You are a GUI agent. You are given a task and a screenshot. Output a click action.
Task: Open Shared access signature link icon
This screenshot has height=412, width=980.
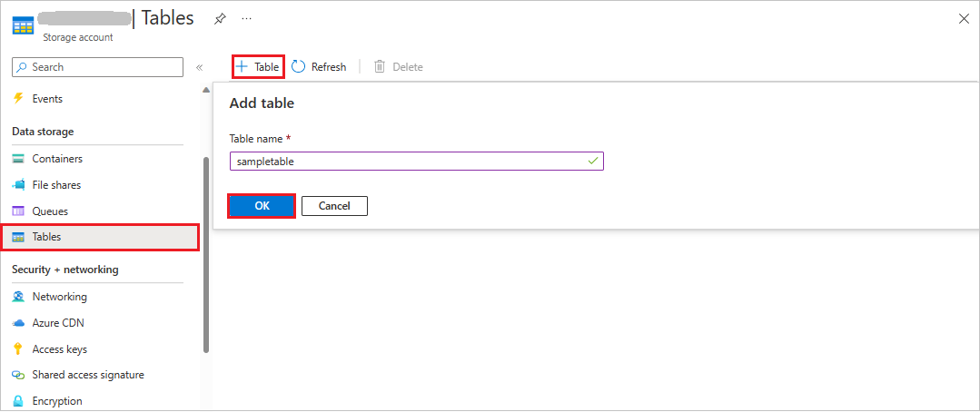coord(18,375)
